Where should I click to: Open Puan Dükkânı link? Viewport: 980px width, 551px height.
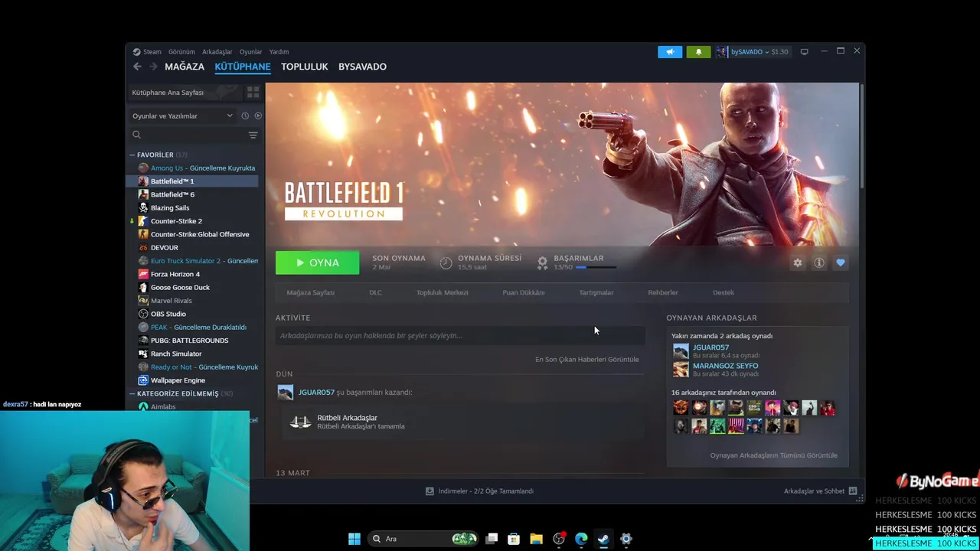524,292
